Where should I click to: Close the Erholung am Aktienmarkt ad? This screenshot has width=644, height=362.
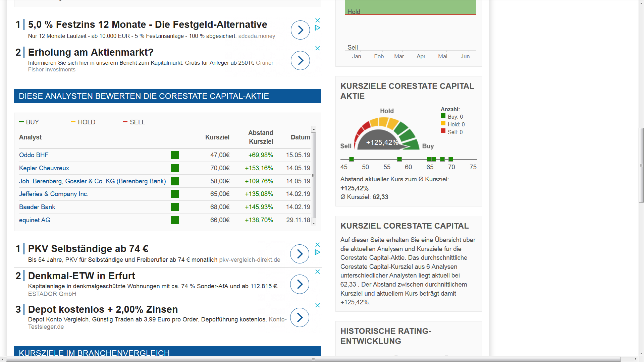[318, 48]
